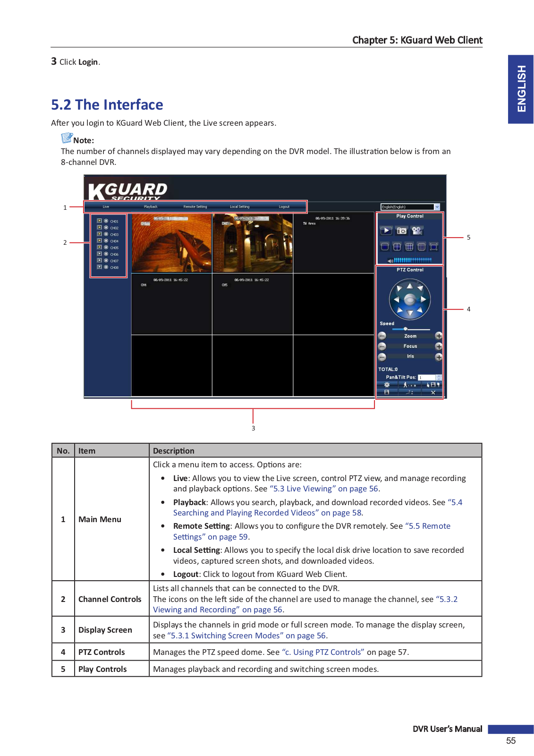534x756 pixels.
Task: Select the CH01 radio button
Action: click(106, 221)
